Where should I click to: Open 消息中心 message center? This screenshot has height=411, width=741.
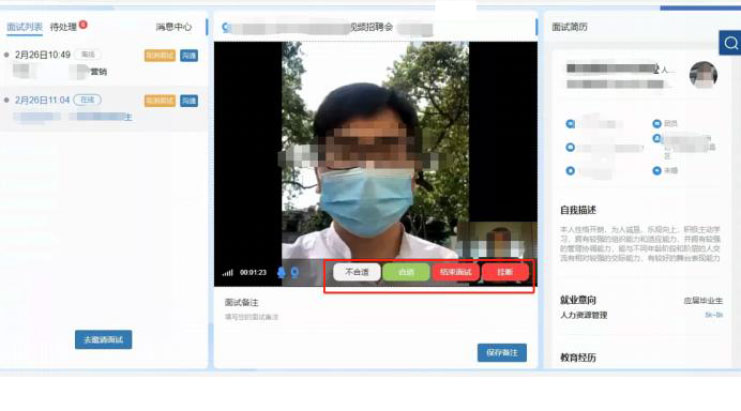coord(174,27)
